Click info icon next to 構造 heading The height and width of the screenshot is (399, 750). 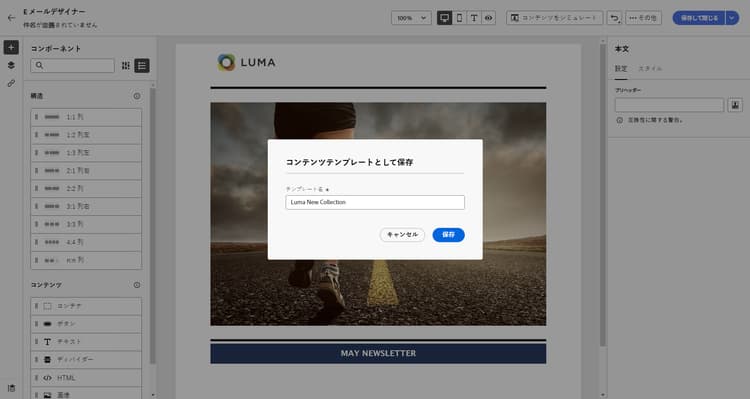pos(137,96)
